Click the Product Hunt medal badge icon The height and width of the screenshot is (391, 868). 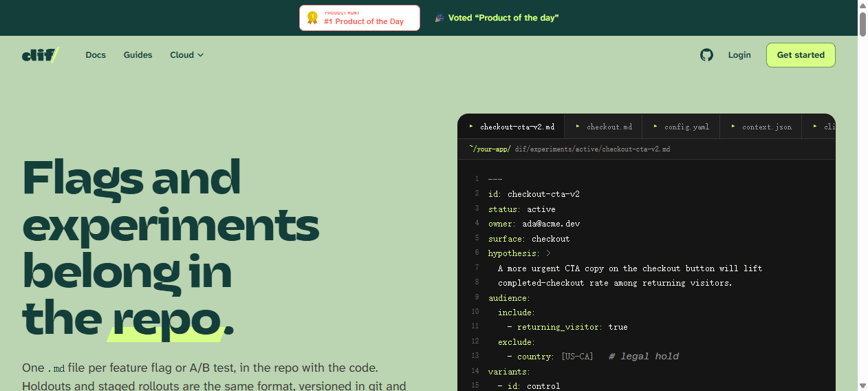[312, 18]
